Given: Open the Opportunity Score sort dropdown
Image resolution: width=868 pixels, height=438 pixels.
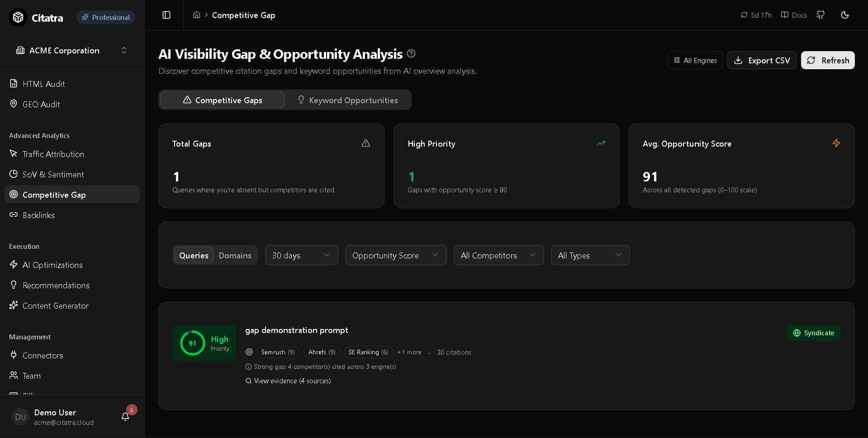Looking at the screenshot, I should (x=396, y=255).
